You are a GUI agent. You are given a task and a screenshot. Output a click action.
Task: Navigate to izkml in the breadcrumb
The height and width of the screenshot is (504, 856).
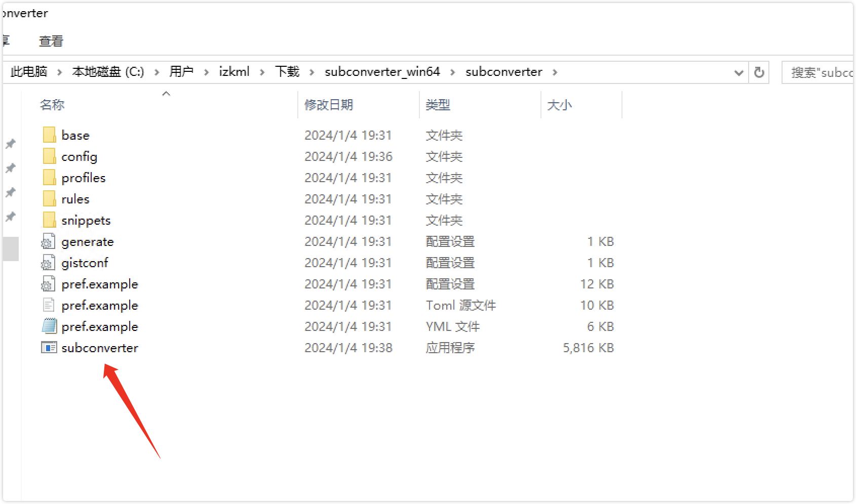234,72
